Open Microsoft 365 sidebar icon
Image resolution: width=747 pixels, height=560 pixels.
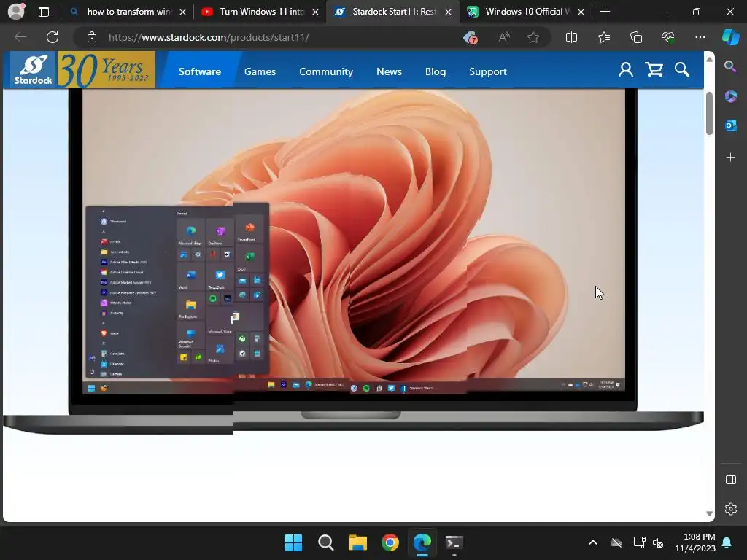coord(730,96)
